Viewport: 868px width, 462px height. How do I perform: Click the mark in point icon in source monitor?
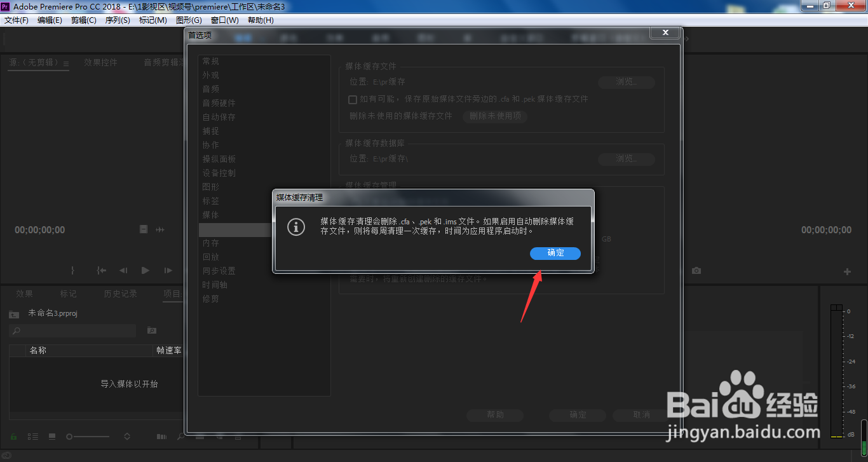point(72,270)
